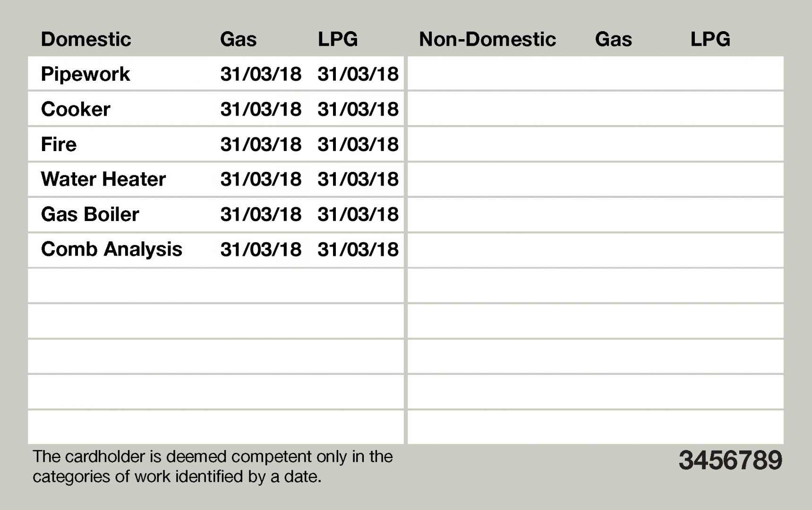
Task: Click the card number 3456789
Action: tap(730, 460)
